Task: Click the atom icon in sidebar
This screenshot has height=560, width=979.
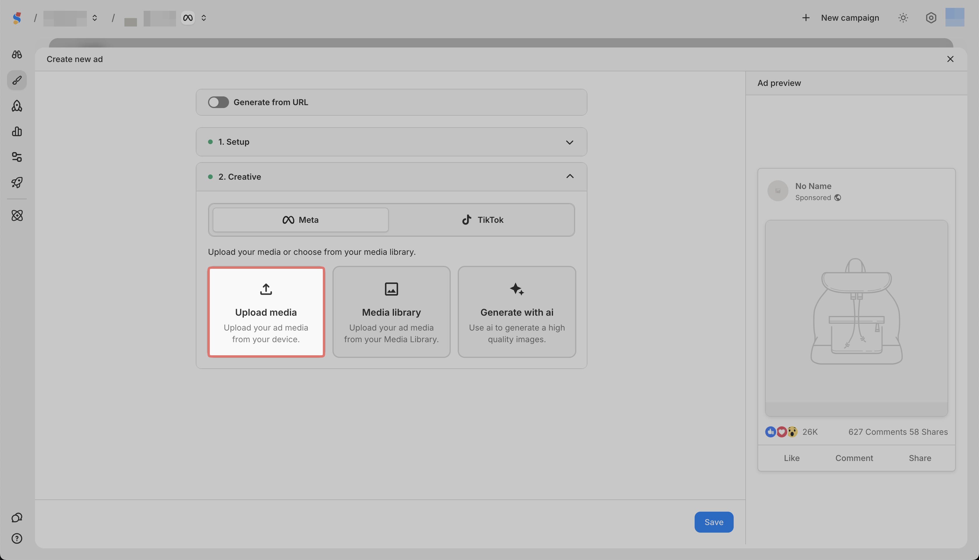Action: click(x=17, y=215)
